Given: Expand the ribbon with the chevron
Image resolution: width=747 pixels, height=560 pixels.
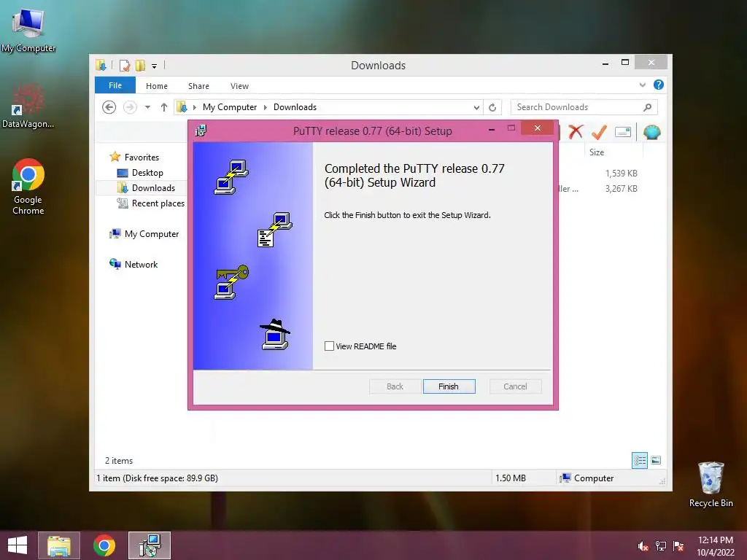Looking at the screenshot, I should click(x=642, y=85).
